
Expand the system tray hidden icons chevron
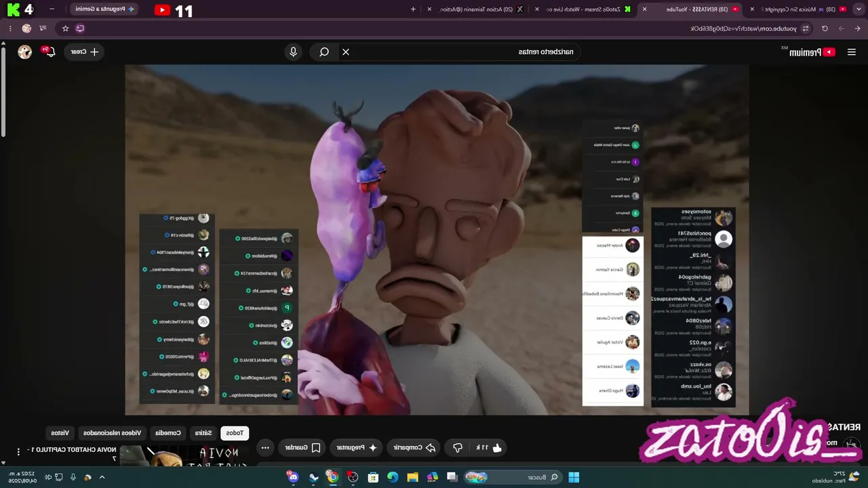(x=102, y=477)
